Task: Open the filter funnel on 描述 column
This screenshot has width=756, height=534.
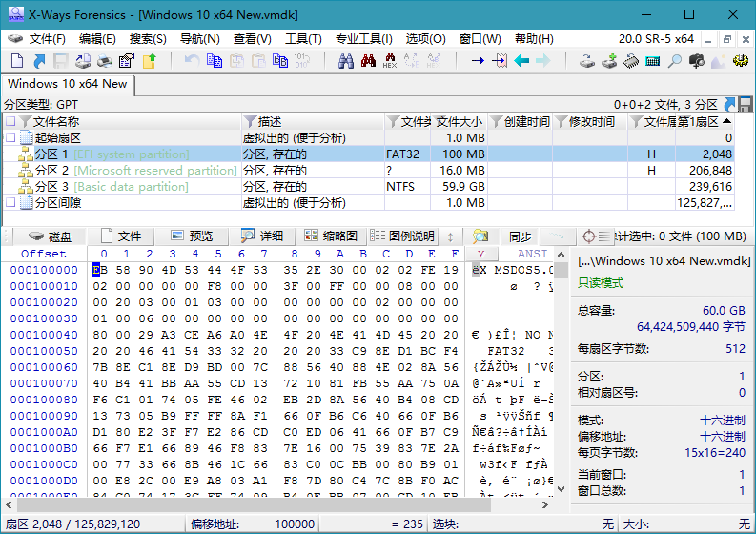Action: pyautogui.click(x=250, y=122)
